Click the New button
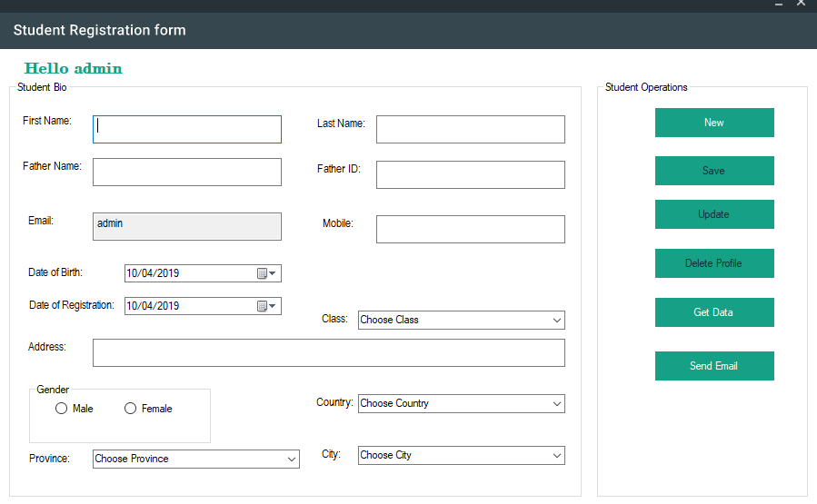 point(714,123)
